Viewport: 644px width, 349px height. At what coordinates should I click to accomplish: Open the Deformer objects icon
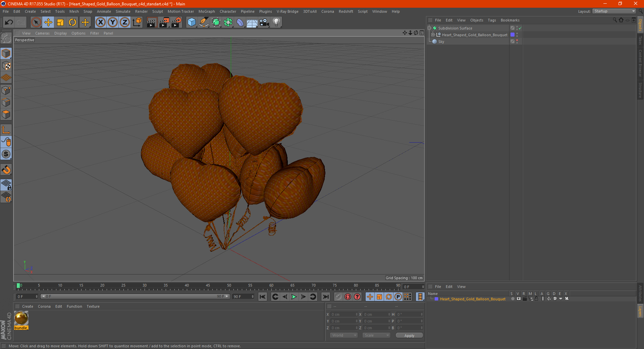coord(240,22)
